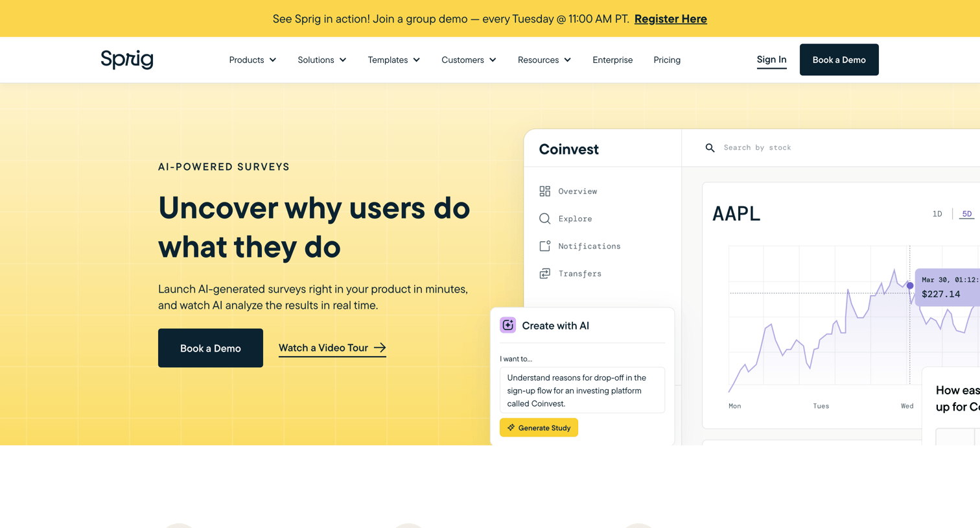Expand the Resources dropdown chevron
Viewport: 980px width, 528px height.
[x=568, y=60]
